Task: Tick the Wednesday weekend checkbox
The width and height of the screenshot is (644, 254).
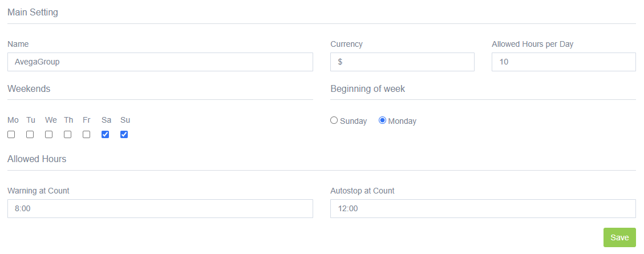Action: pos(49,135)
